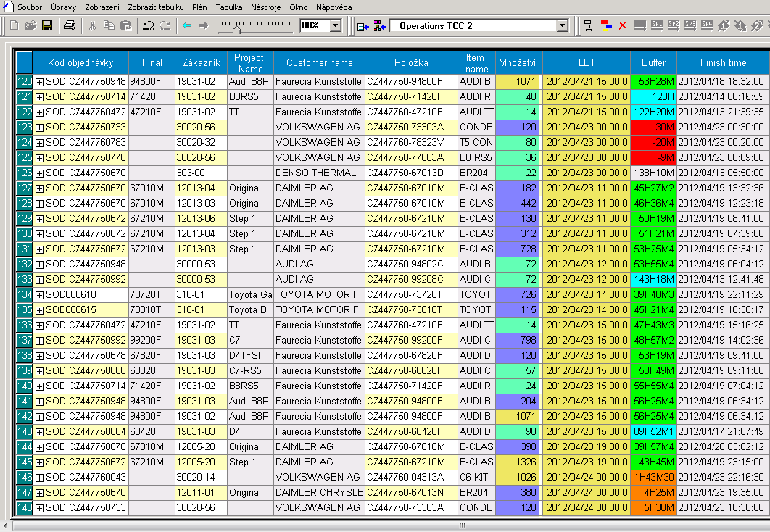Image resolution: width=770 pixels, height=532 pixels.
Task: Expand row 123 SOD CZ447750733
Action: [39, 128]
